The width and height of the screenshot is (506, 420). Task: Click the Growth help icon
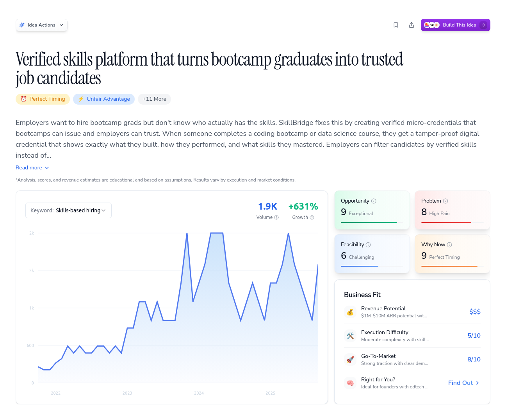point(312,217)
